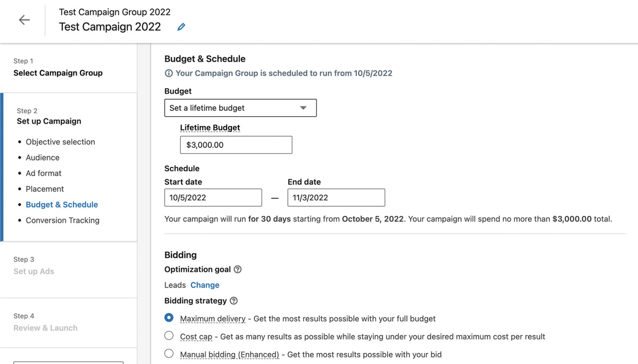Click the budget dropdown arrow
The width and height of the screenshot is (638, 364).
point(303,108)
